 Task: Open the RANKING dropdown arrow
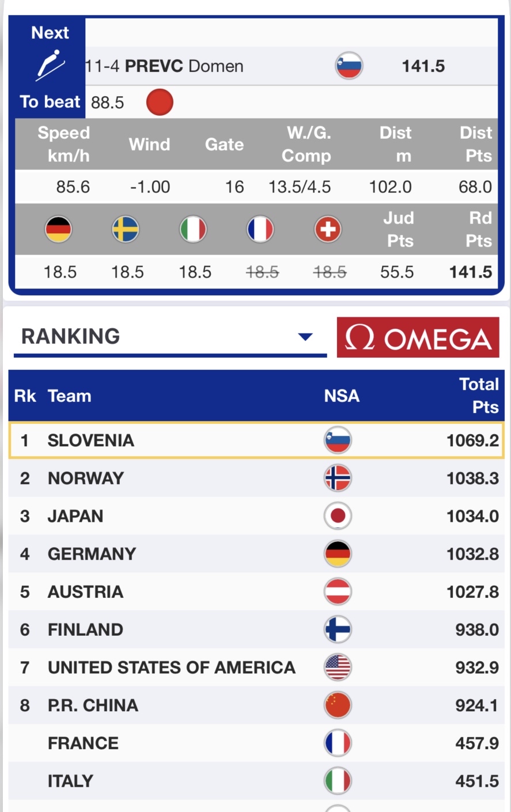305,337
